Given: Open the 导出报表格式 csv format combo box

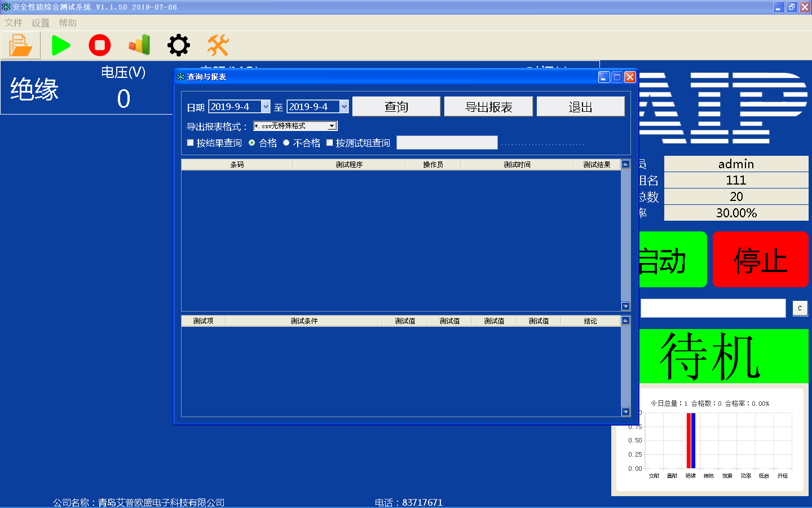Looking at the screenshot, I should tap(295, 126).
